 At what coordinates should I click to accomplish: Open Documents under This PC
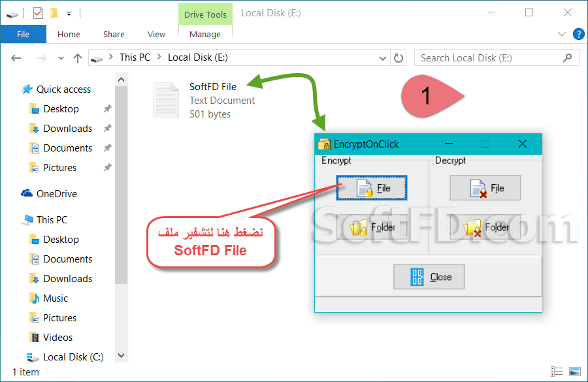click(x=67, y=259)
